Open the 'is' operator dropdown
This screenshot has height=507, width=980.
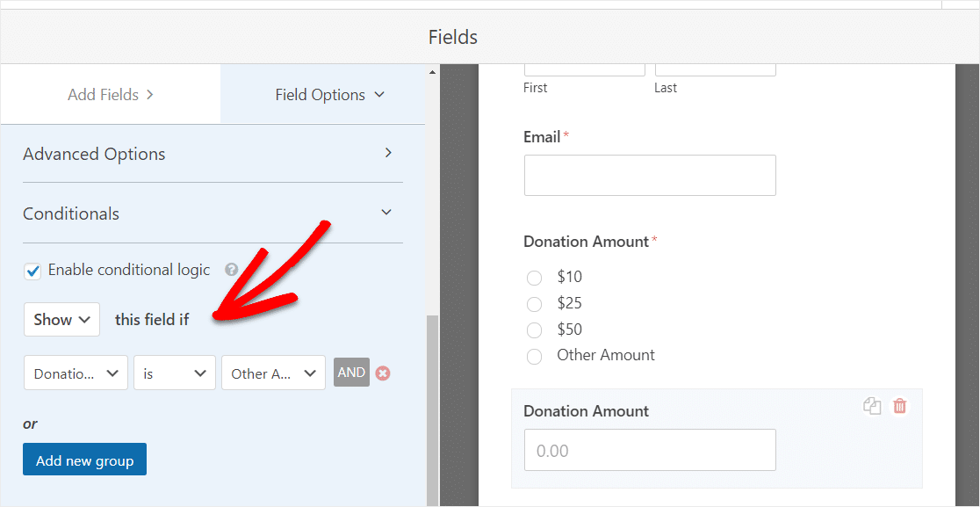(x=174, y=373)
